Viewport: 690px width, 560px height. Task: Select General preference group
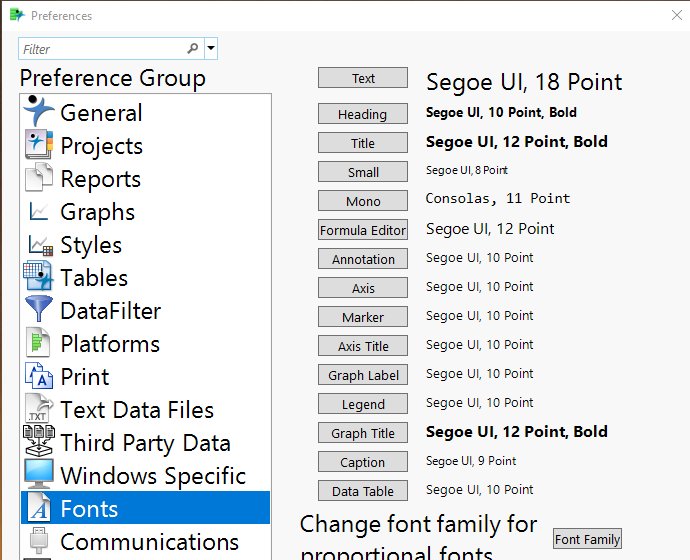[145, 112]
